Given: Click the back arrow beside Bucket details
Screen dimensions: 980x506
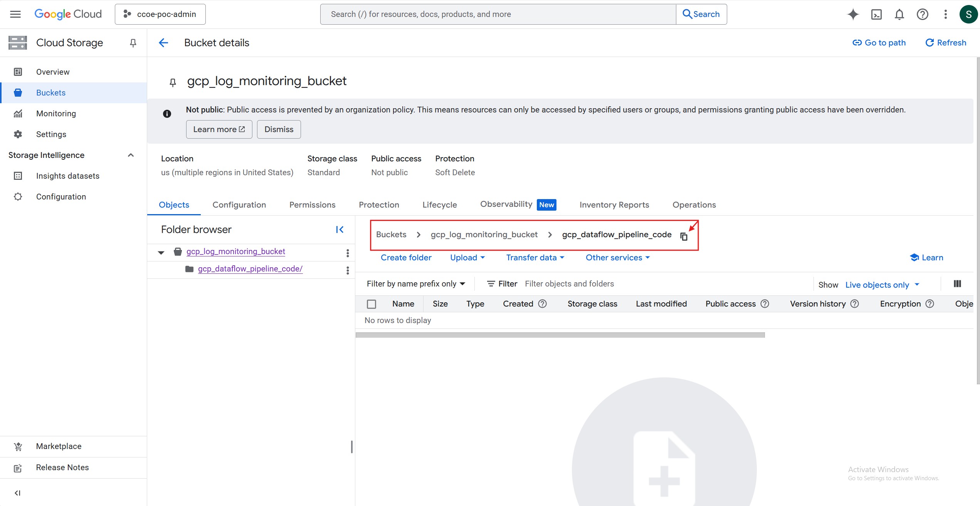Looking at the screenshot, I should pos(163,43).
